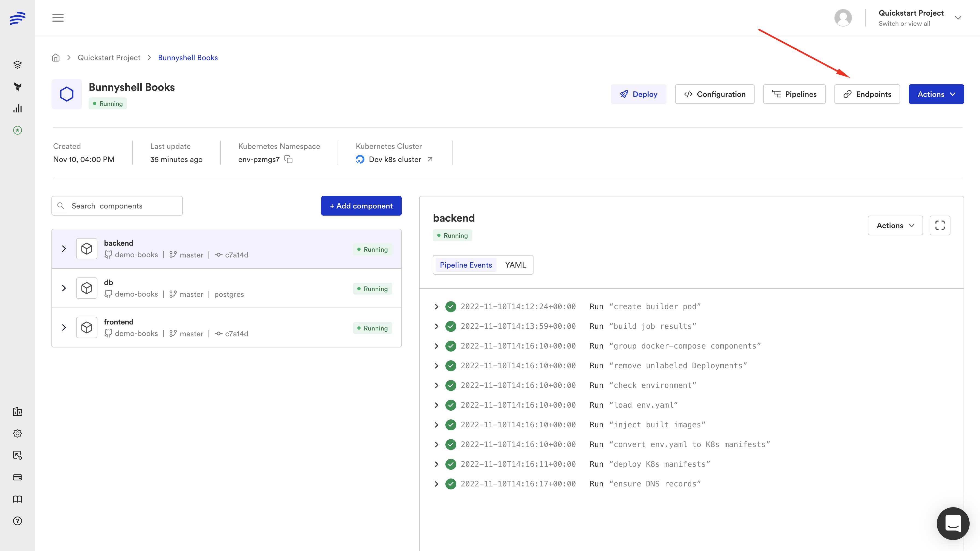Open the layers icon in sidebar

pos(18,64)
